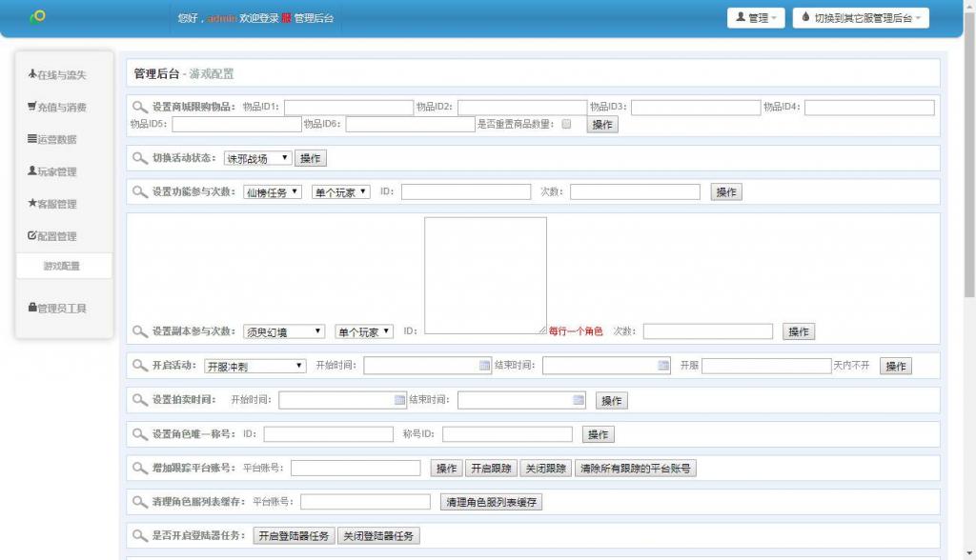The width and height of the screenshot is (976, 560).
Task: Click the 开启登陆器任务 button
Action: click(294, 535)
